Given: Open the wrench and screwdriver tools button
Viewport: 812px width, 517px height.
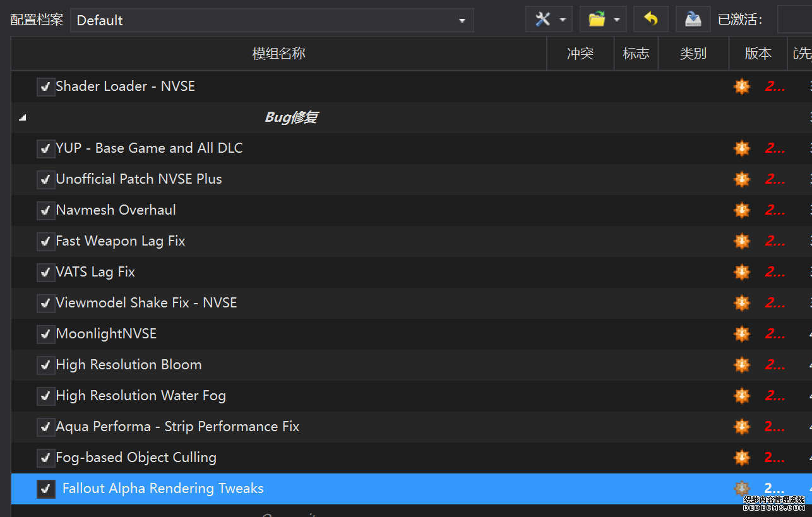Looking at the screenshot, I should [542, 20].
